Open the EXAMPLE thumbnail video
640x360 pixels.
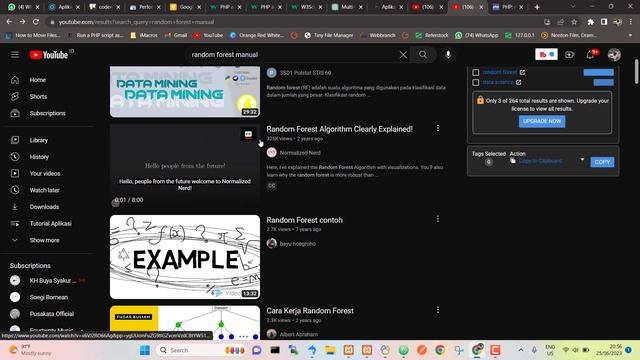[185, 257]
